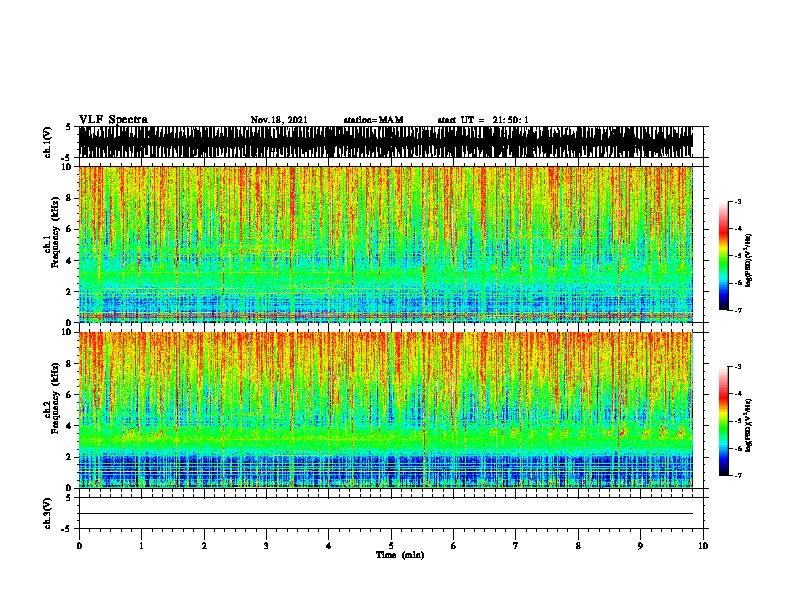The image size is (792, 612).
Task: Click the -7 label of ch.2 colorbar
Action: coord(738,476)
